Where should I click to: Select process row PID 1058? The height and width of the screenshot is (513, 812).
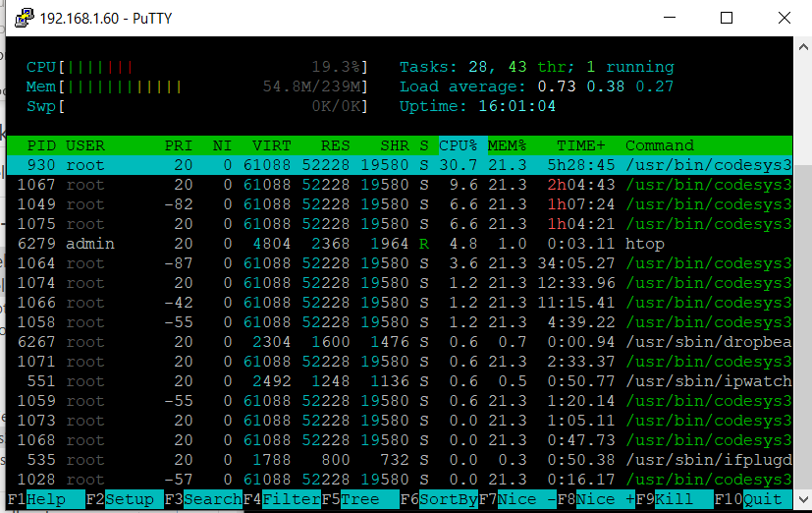[400, 322]
